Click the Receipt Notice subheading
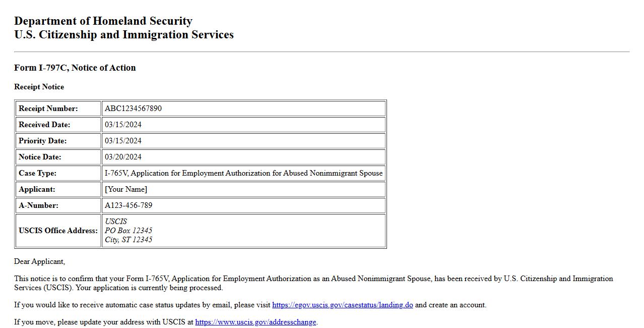The height and width of the screenshot is (328, 644). point(39,87)
